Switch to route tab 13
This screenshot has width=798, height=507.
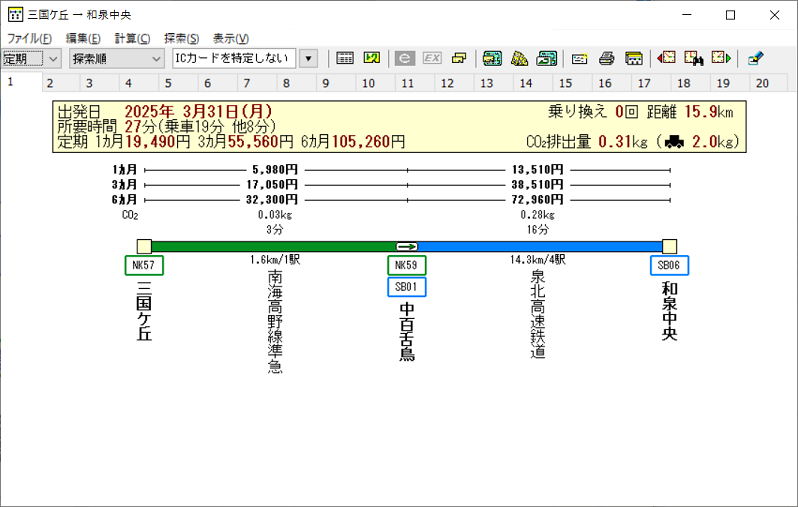point(494,83)
